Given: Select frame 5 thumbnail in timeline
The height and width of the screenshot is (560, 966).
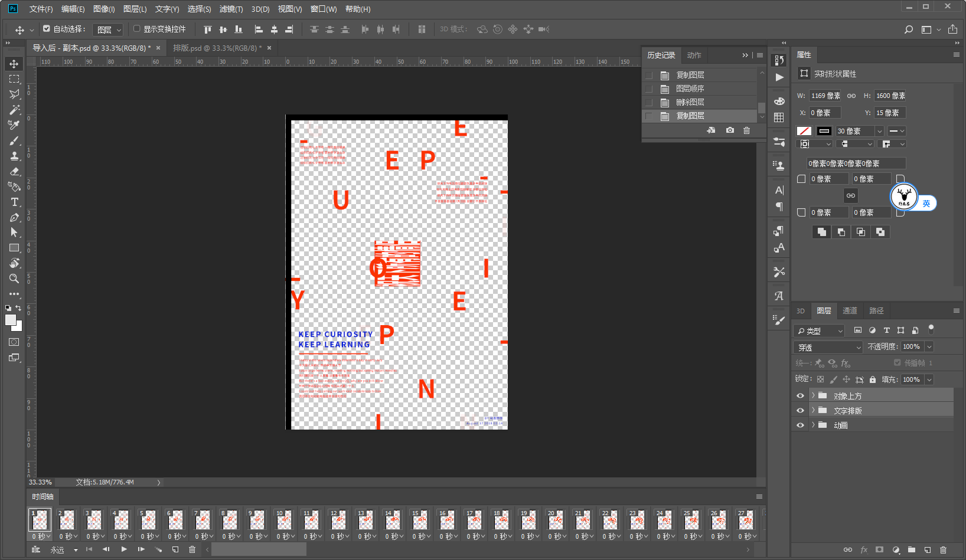Looking at the screenshot, I should click(x=148, y=520).
